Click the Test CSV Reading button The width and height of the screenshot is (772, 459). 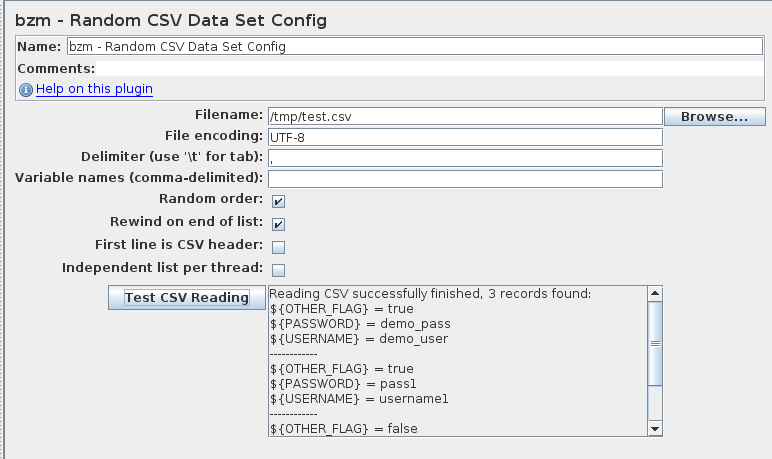click(187, 297)
